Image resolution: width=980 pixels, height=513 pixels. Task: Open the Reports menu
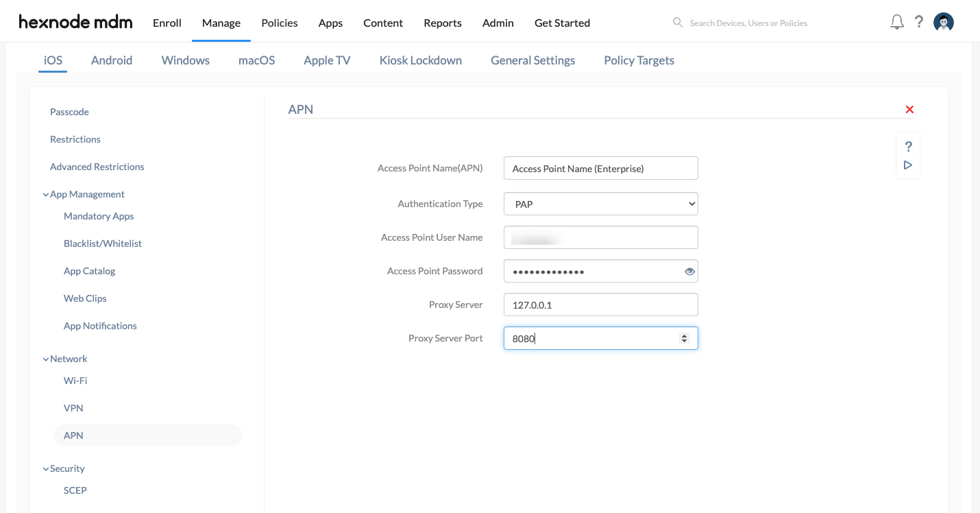(x=442, y=23)
